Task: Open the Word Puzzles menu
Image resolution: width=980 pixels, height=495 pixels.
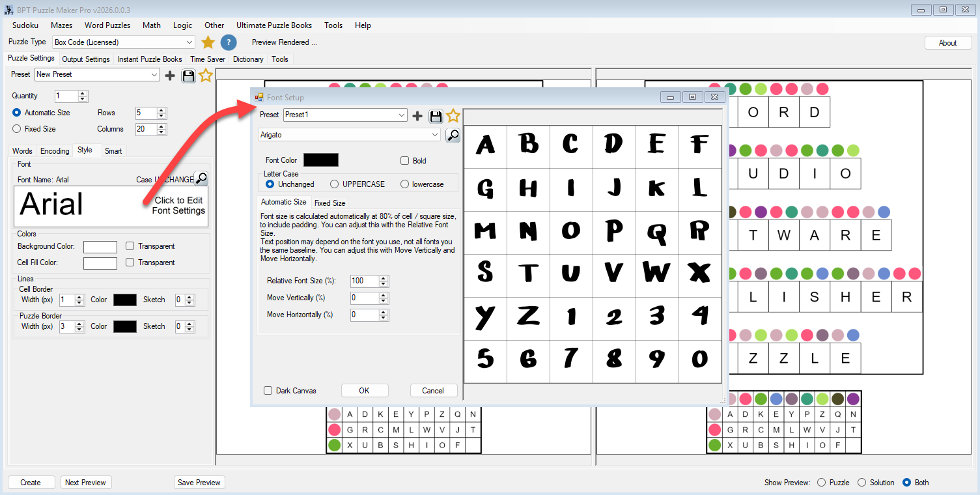Action: point(107,25)
